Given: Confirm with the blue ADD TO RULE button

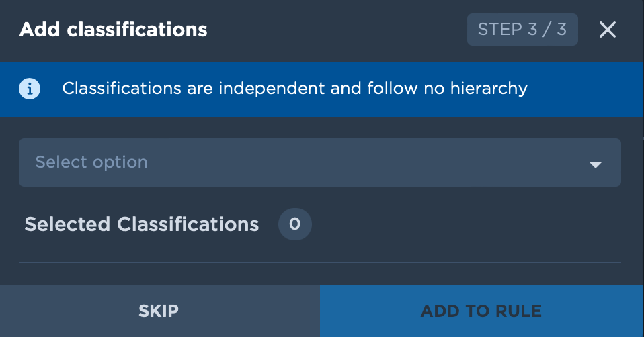Looking at the screenshot, I should pos(481,311).
